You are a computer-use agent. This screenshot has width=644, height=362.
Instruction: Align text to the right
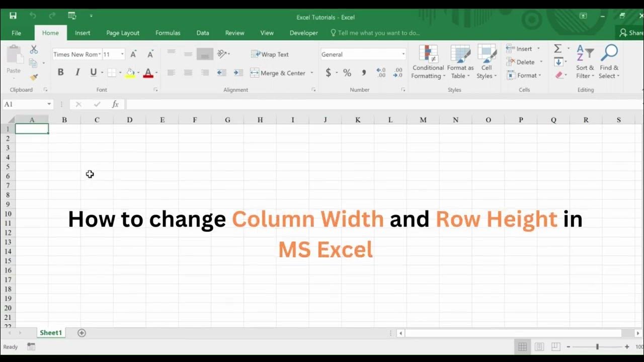click(205, 73)
